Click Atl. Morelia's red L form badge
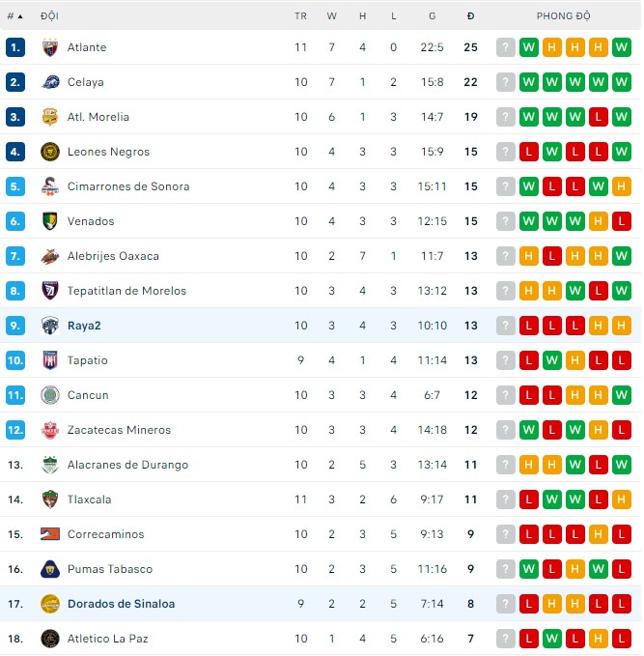644x656 pixels. click(x=599, y=117)
